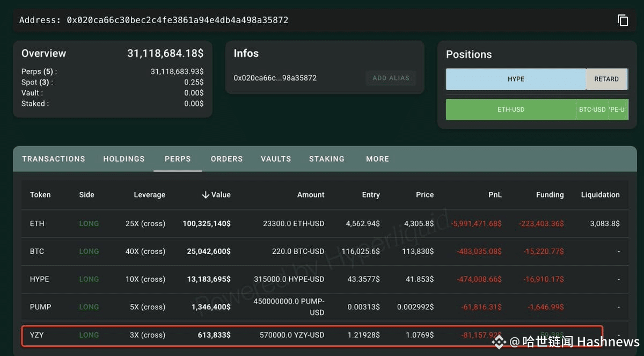The image size is (644, 356).
Task: Click the BTC token cell
Action: (x=37, y=251)
